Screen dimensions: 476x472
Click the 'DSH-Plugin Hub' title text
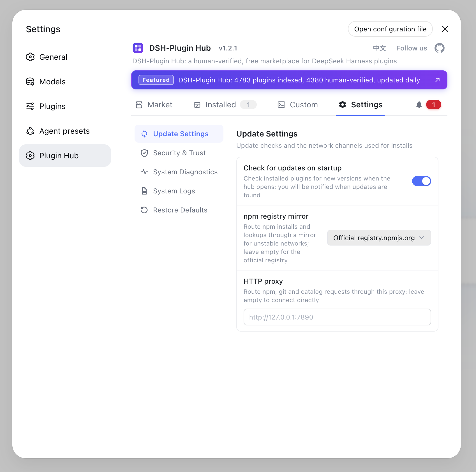click(180, 48)
